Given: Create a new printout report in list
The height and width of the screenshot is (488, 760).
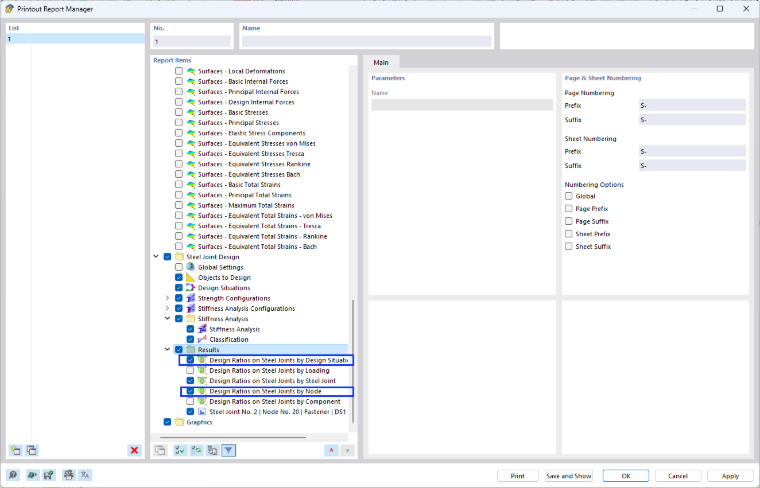Looking at the screenshot, I should 16,451.
